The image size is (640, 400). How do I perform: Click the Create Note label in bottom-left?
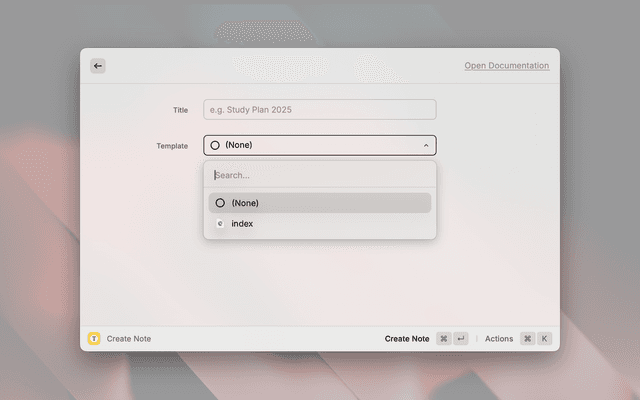[x=129, y=339]
